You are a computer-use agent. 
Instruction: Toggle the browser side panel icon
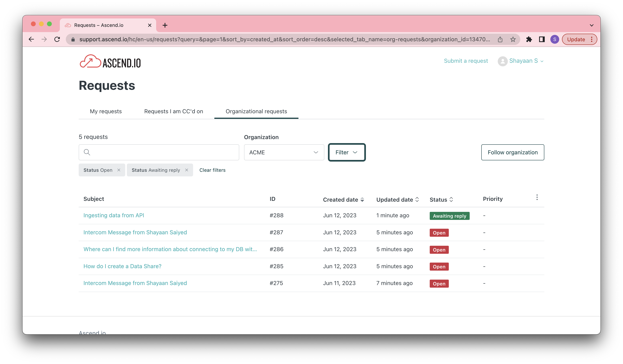click(542, 39)
